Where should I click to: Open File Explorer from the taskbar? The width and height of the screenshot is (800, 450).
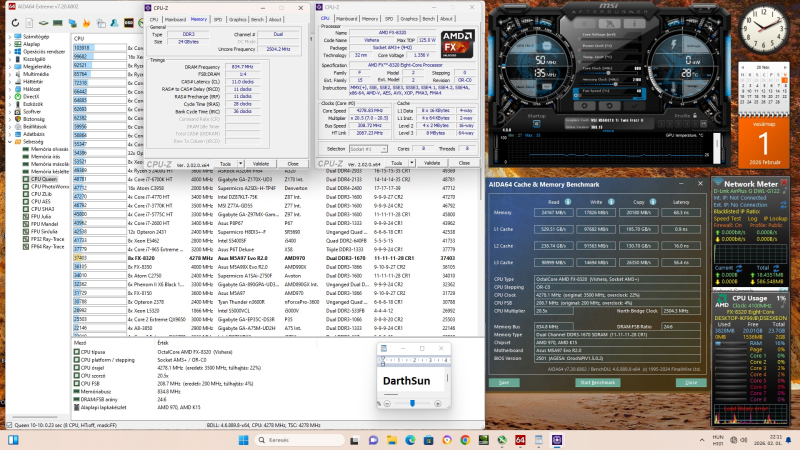click(391, 440)
